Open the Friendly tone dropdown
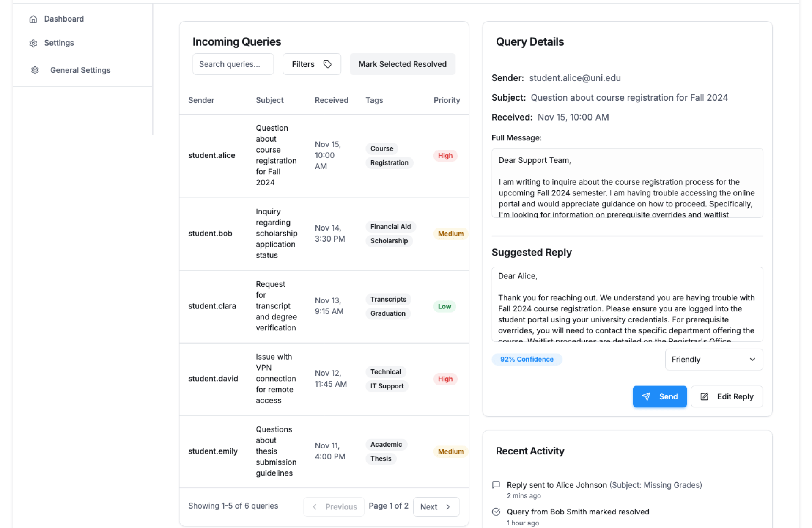 [x=713, y=360]
